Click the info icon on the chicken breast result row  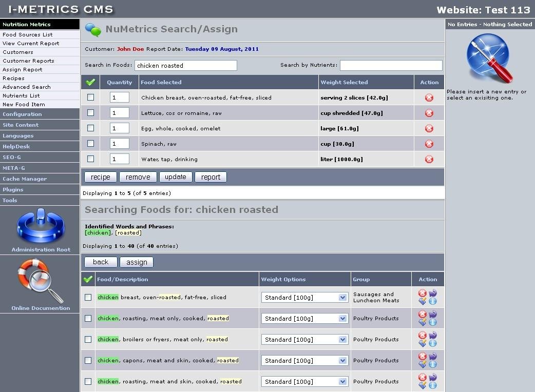433,301
